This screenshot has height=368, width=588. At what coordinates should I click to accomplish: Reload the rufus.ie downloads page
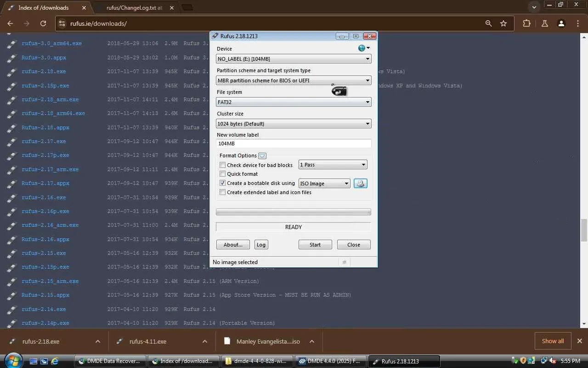pyautogui.click(x=43, y=23)
